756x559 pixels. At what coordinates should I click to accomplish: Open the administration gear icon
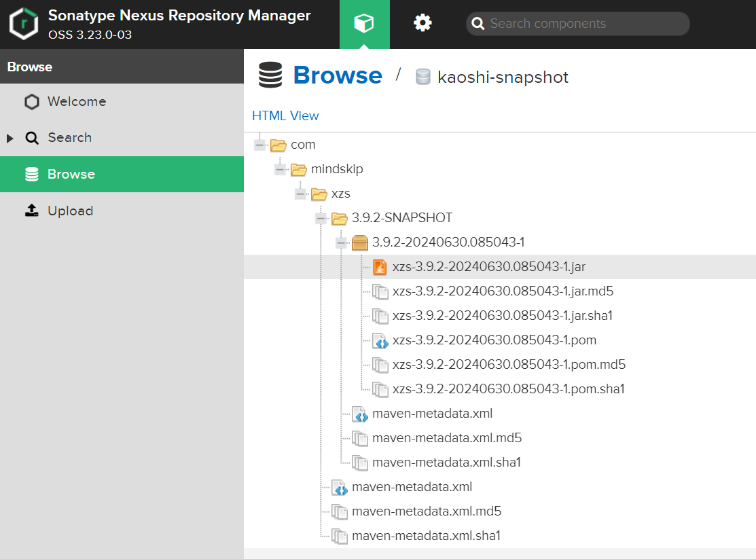[x=423, y=23]
